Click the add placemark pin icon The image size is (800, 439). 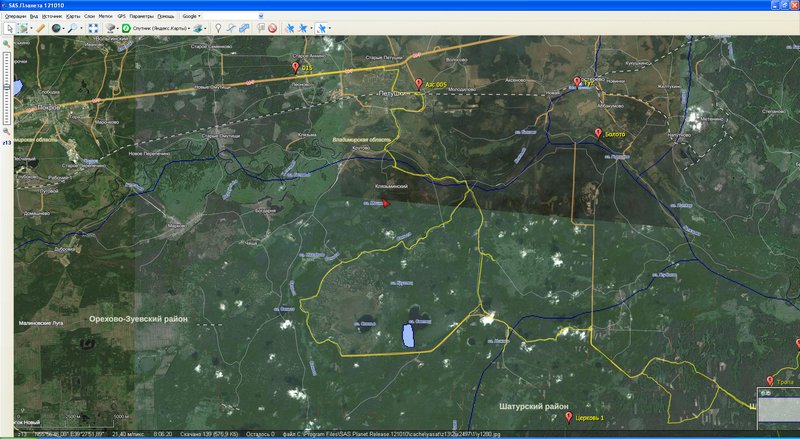(x=218, y=28)
